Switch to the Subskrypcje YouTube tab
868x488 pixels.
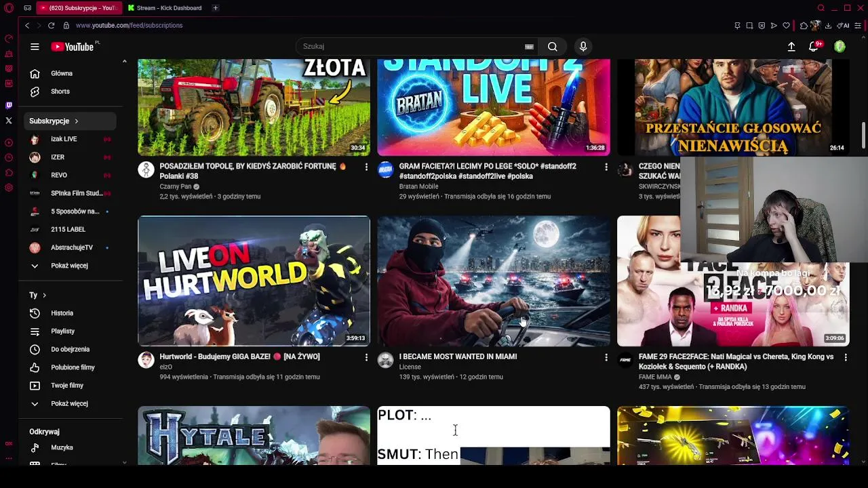[x=80, y=8]
